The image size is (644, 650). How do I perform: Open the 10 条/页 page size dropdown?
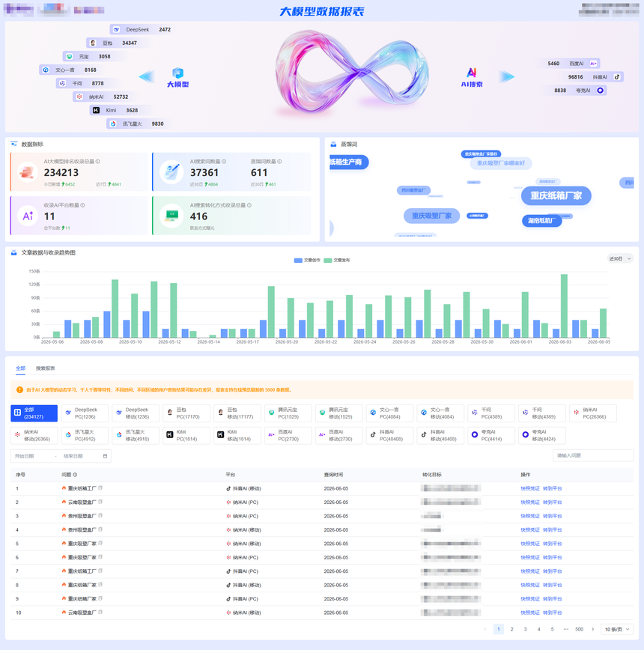tap(617, 629)
